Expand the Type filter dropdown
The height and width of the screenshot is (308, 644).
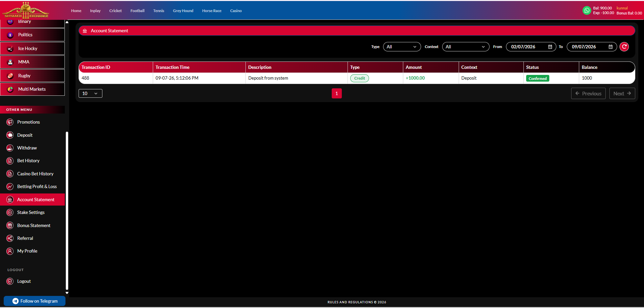click(x=402, y=47)
